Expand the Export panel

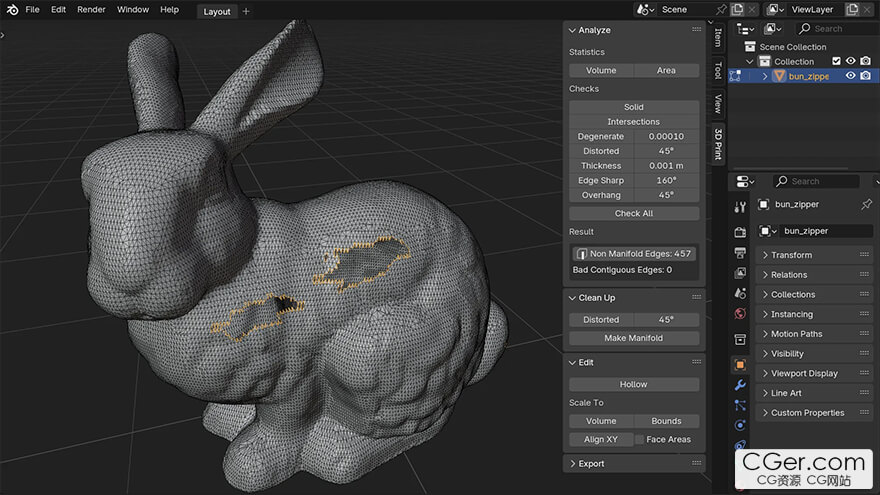pyautogui.click(x=572, y=464)
